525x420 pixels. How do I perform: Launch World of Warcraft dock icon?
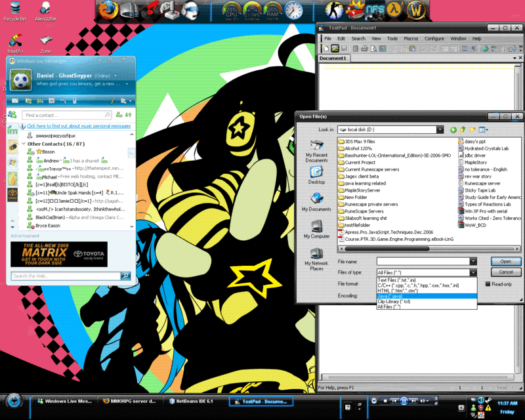[417, 10]
